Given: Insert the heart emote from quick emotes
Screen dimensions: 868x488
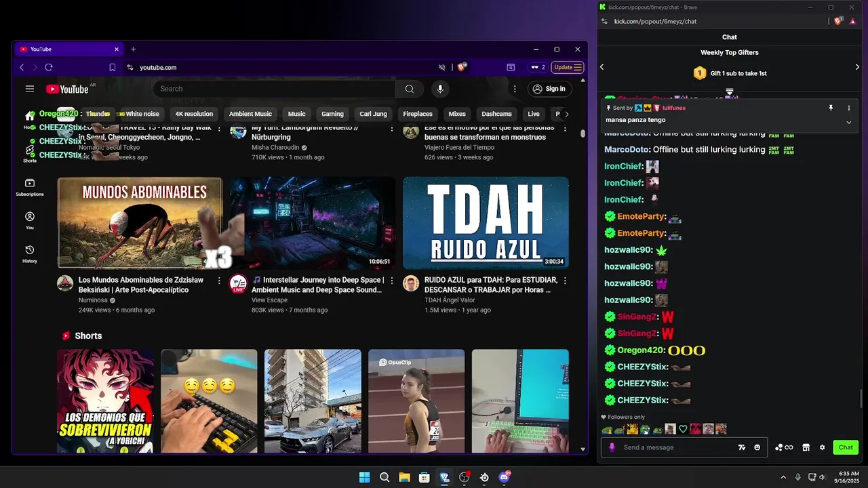Looking at the screenshot, I should (x=683, y=429).
